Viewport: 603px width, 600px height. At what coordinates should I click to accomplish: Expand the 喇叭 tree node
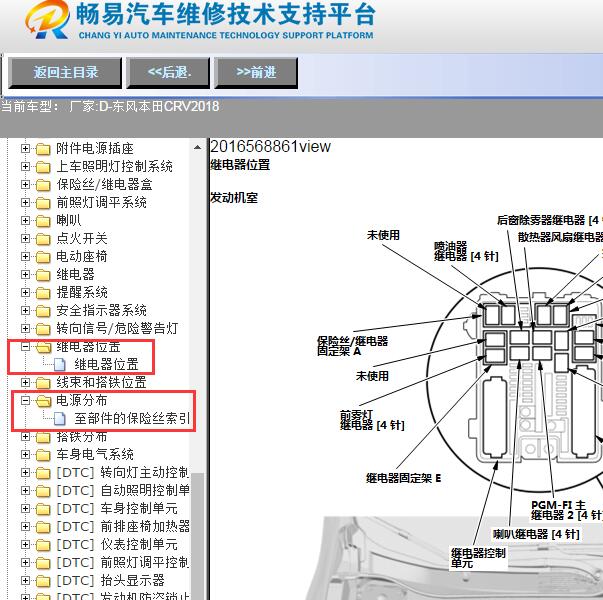click(25, 220)
